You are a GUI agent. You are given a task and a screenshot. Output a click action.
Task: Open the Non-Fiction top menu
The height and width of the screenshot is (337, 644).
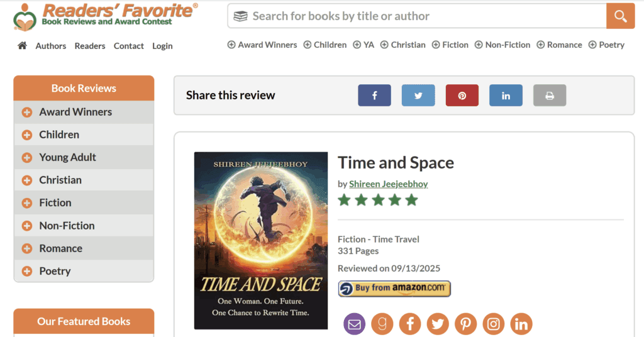click(x=502, y=45)
